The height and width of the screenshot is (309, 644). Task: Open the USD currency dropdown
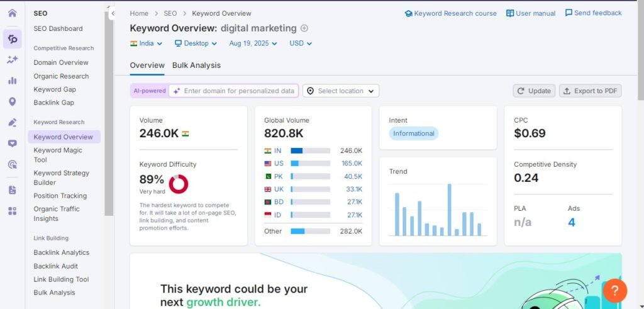301,43
